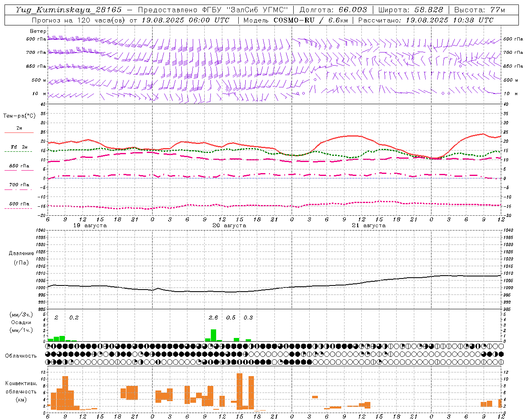Click the tallest orange convective cloud bar
This screenshot has width=525, height=420.
click(240, 391)
